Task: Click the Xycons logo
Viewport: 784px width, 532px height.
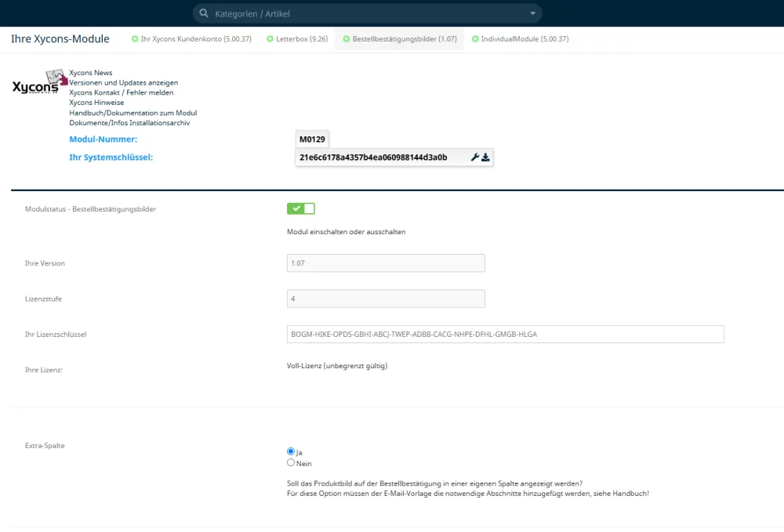Action: coord(39,82)
